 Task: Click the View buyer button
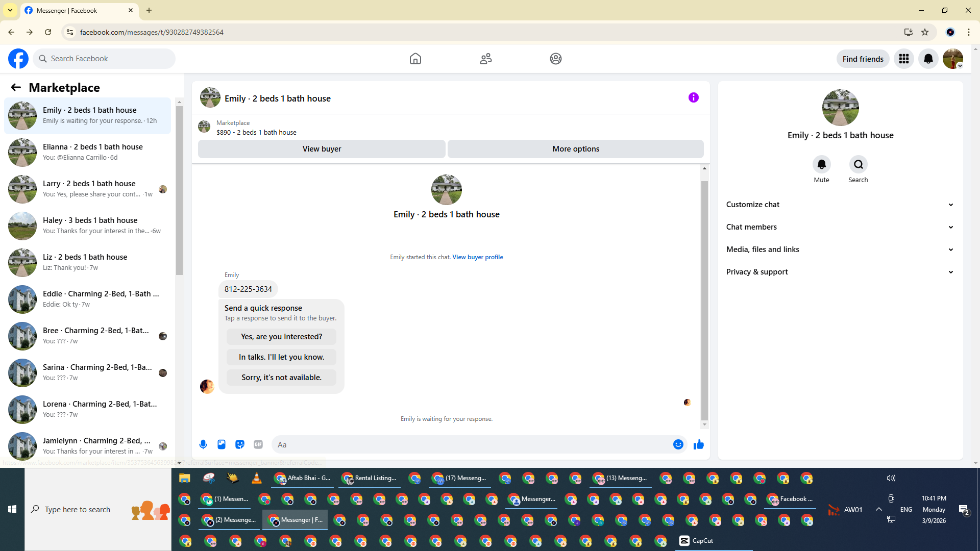point(322,149)
